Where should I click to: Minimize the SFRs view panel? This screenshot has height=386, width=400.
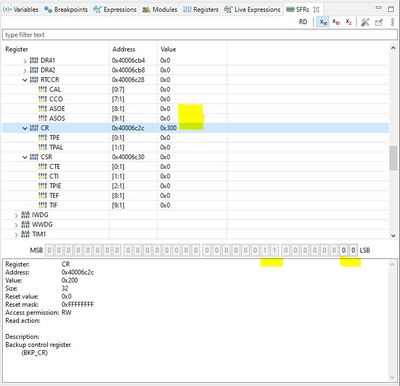click(x=378, y=8)
